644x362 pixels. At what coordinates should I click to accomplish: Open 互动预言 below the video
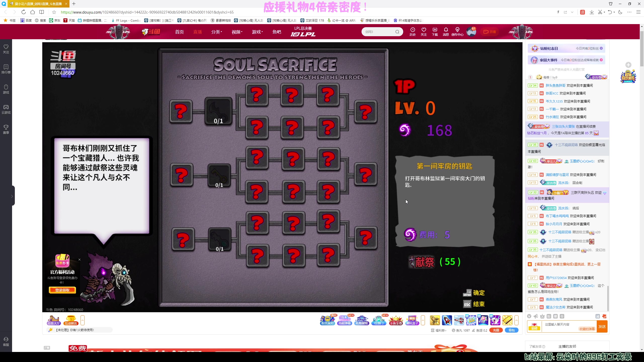point(71,320)
